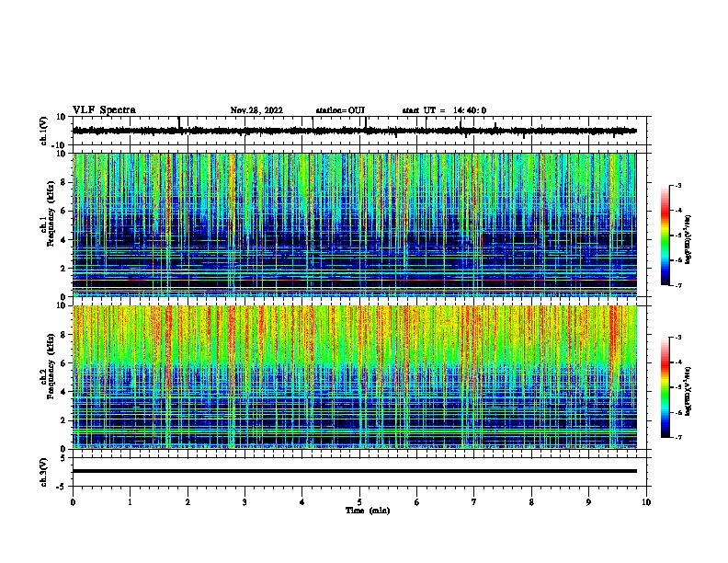The image size is (728, 563).
Task: Click the "6" tick on the time axis
Action: click(417, 502)
